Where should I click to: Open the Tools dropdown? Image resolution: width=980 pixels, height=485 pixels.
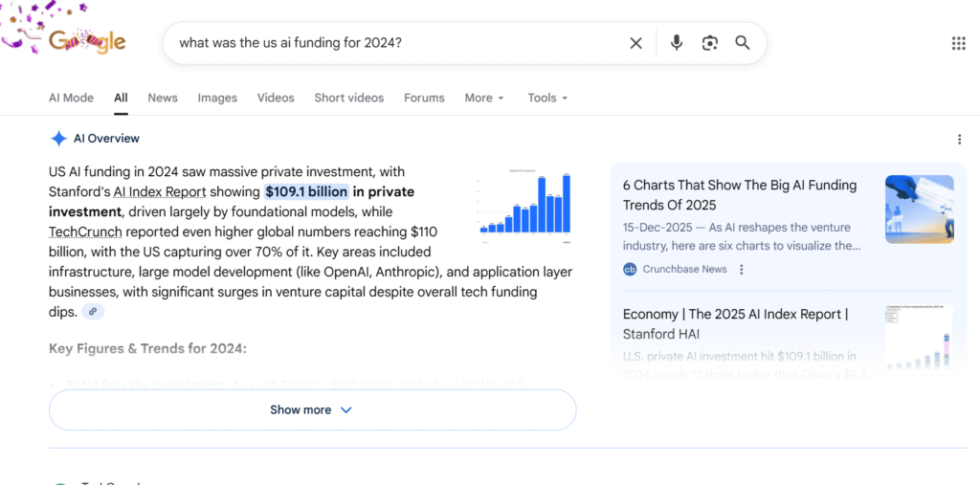coord(547,99)
